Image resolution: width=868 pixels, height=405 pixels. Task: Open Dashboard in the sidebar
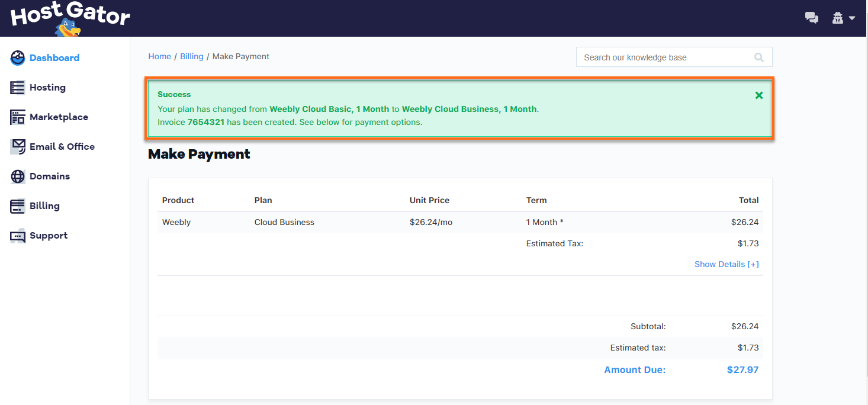[54, 57]
